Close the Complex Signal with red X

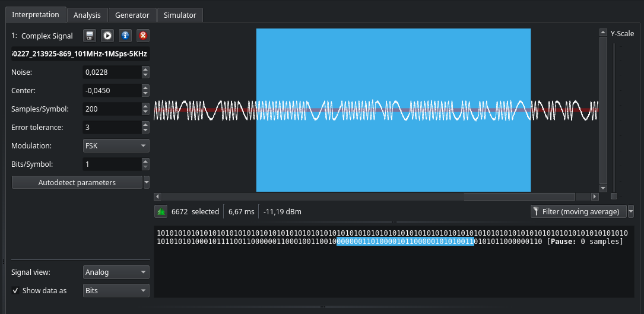(143, 36)
